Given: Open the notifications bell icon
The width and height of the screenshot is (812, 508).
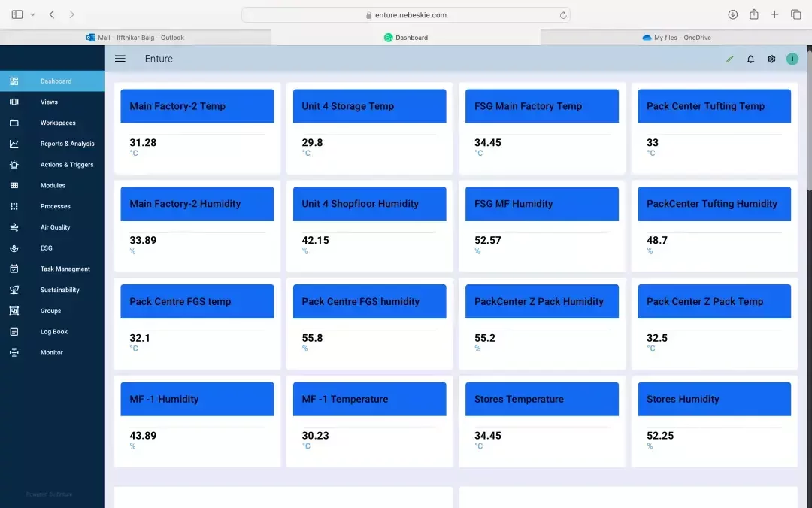Looking at the screenshot, I should point(750,59).
